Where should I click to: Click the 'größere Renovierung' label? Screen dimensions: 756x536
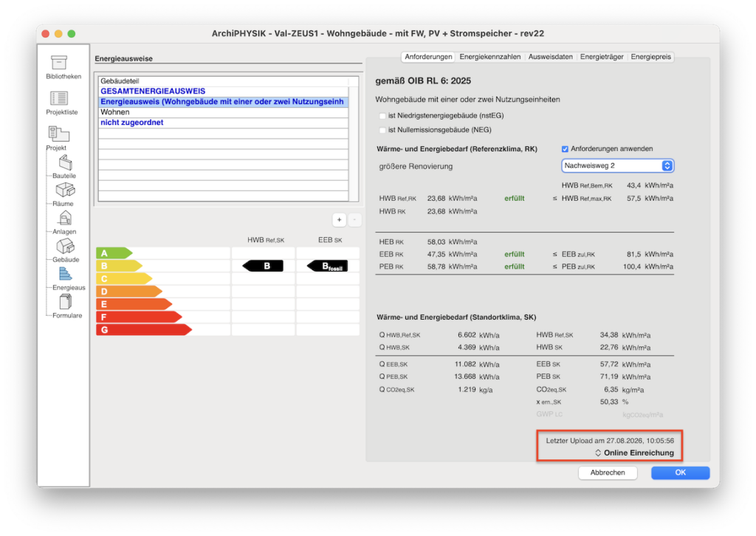(416, 166)
